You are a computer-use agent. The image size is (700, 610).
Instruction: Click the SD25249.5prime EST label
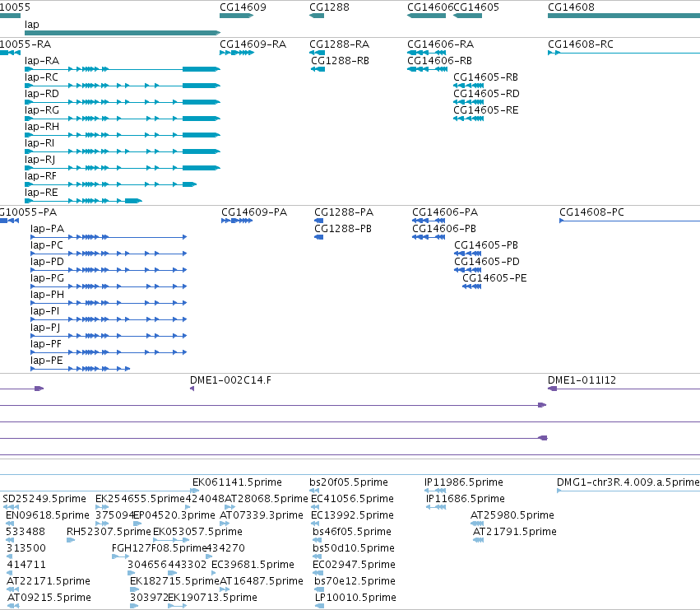[44, 499]
